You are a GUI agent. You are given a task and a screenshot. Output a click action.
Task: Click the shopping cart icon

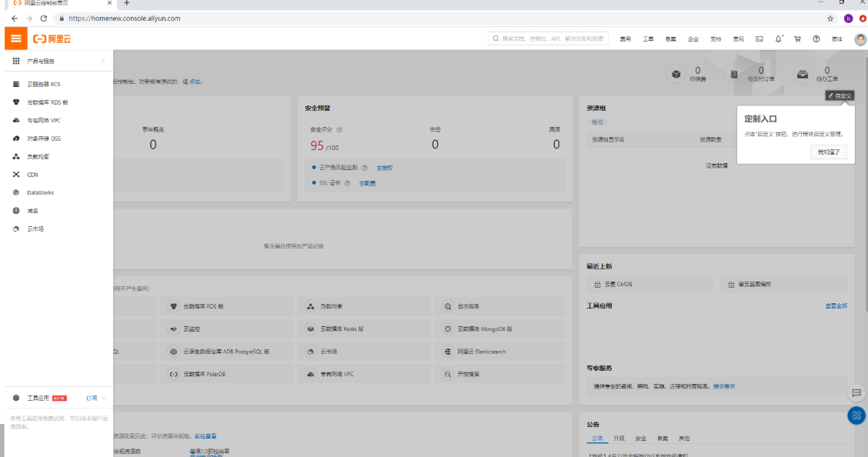(x=797, y=38)
